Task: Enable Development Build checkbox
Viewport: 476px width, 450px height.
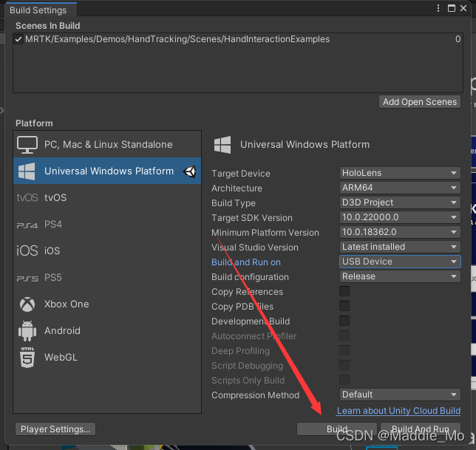Action: pyautogui.click(x=344, y=321)
